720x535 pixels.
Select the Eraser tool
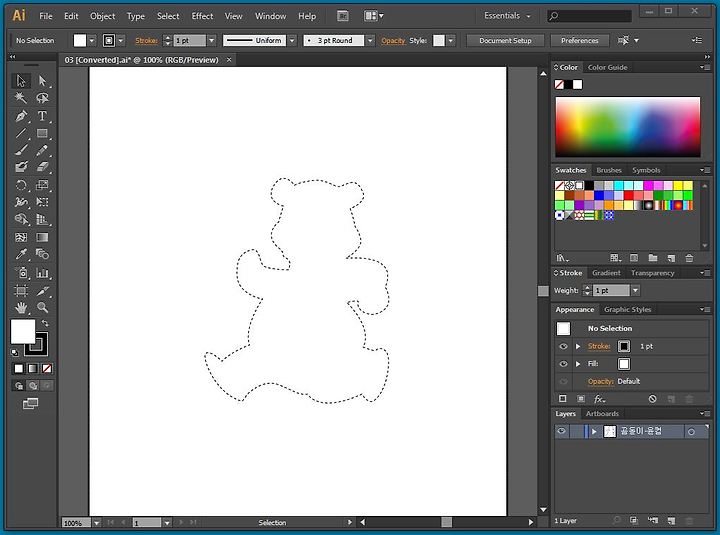(x=42, y=167)
